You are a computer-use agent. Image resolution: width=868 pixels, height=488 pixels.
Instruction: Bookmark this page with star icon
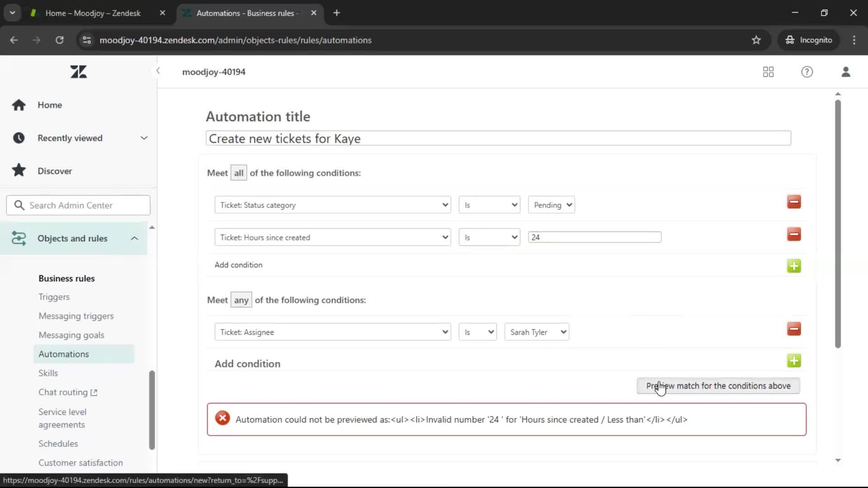(756, 40)
